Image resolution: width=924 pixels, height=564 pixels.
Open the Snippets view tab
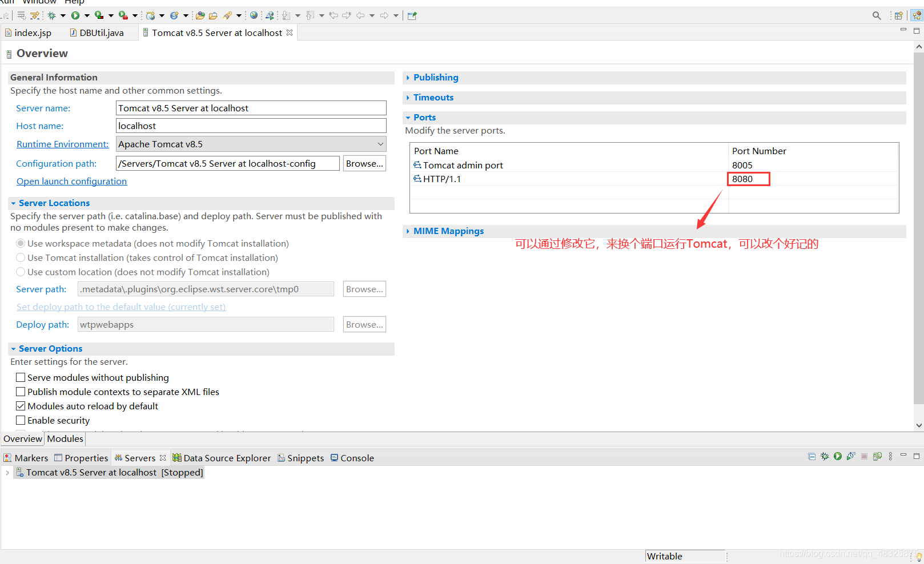[x=301, y=458]
